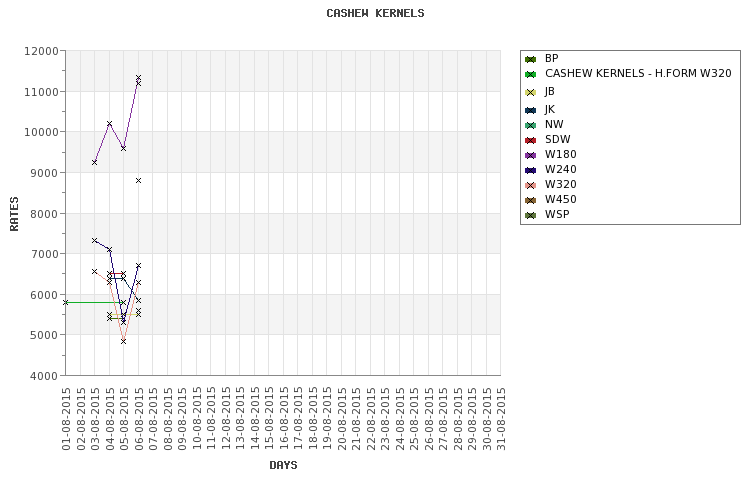750x500 pixels.
Task: Click the 6000 y-axis value
Action: tap(44, 295)
